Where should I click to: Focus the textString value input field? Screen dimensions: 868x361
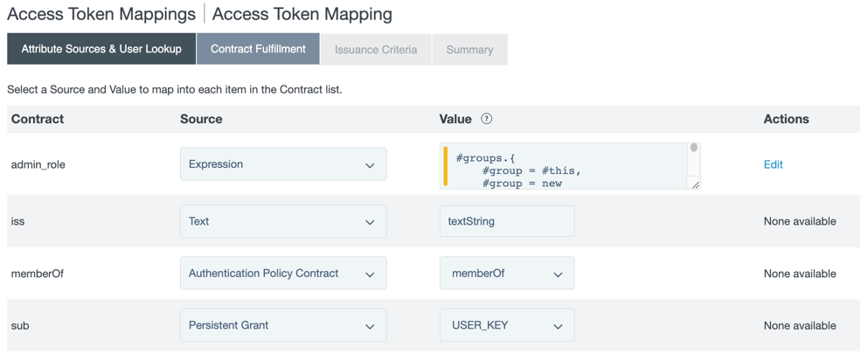click(x=507, y=222)
